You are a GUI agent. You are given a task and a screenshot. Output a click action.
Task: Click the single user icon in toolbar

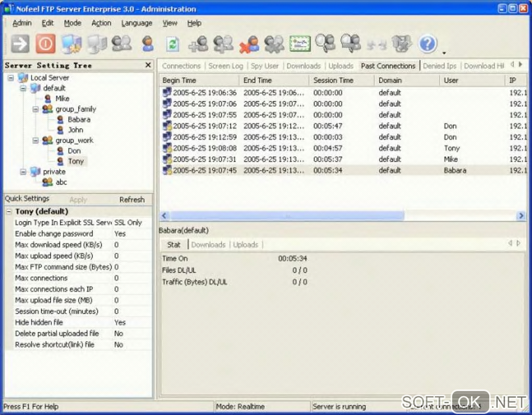coord(148,44)
